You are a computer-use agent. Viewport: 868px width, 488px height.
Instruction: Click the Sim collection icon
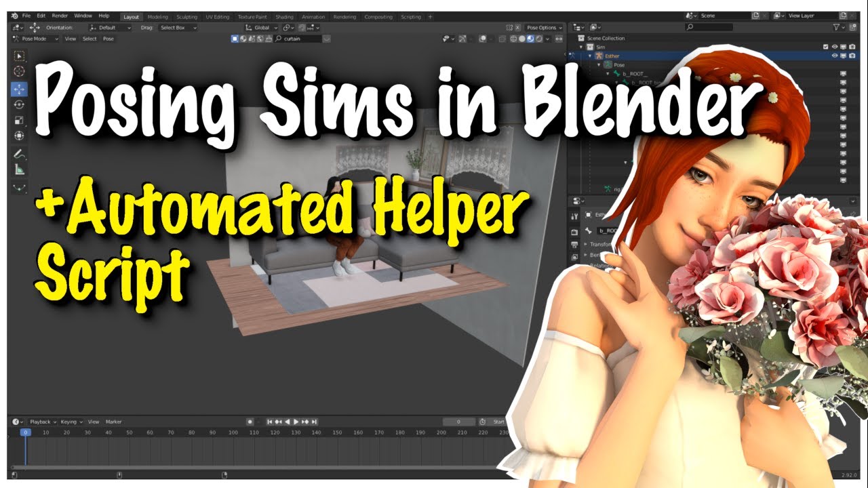point(590,47)
